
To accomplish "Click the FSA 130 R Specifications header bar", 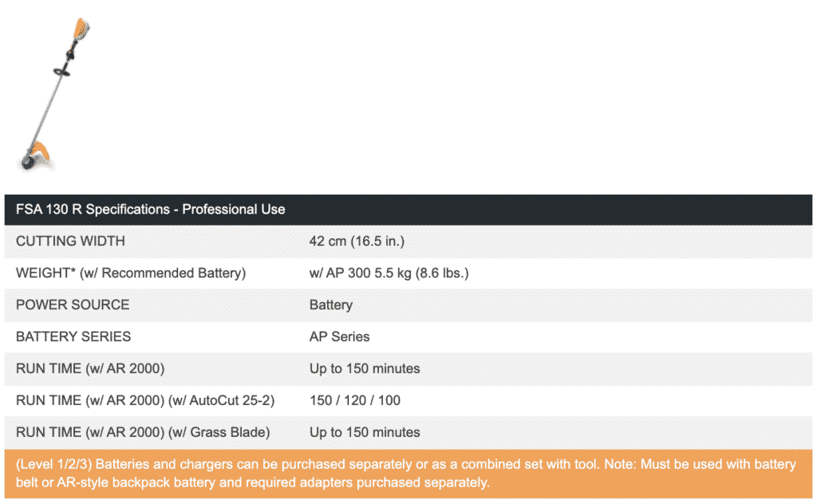I will (x=408, y=209).
